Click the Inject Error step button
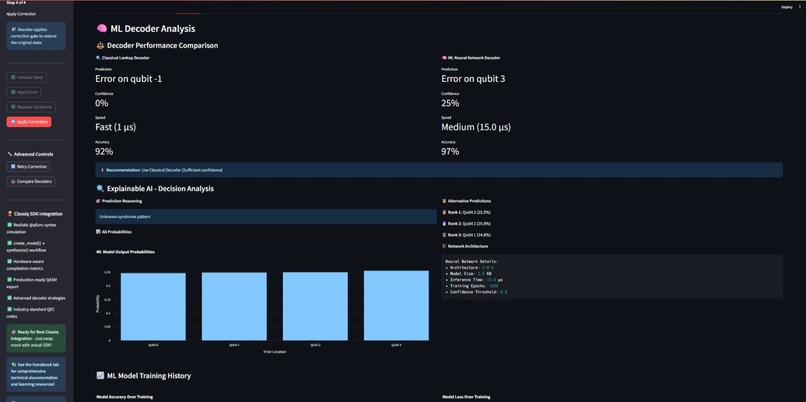The height and width of the screenshot is (402, 806). click(x=24, y=93)
